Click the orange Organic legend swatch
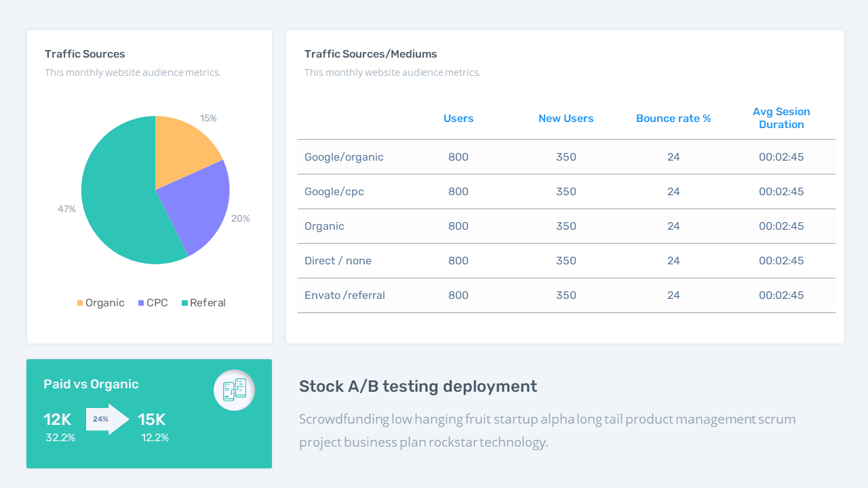 click(x=80, y=303)
